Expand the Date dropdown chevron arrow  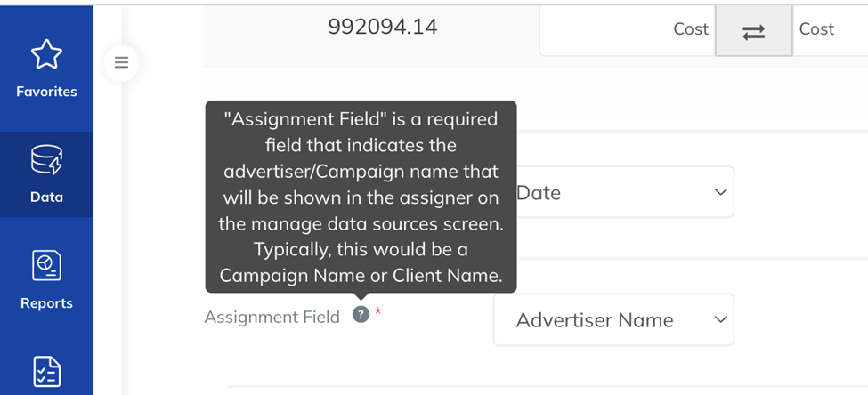(720, 192)
